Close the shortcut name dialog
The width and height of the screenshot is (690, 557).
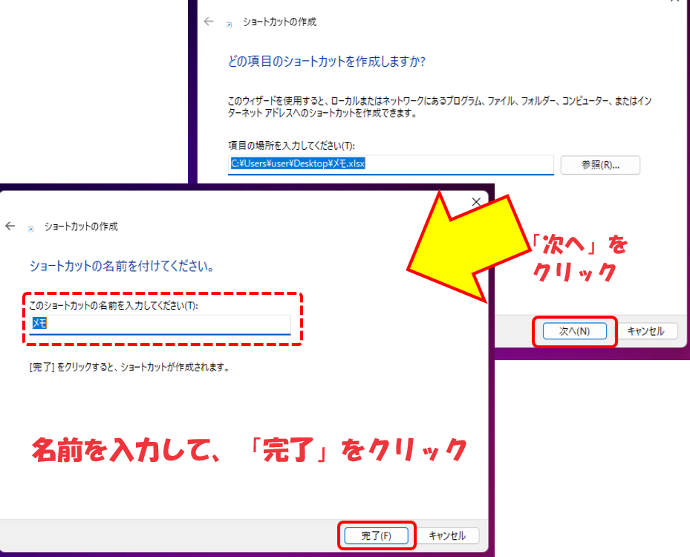point(476,202)
